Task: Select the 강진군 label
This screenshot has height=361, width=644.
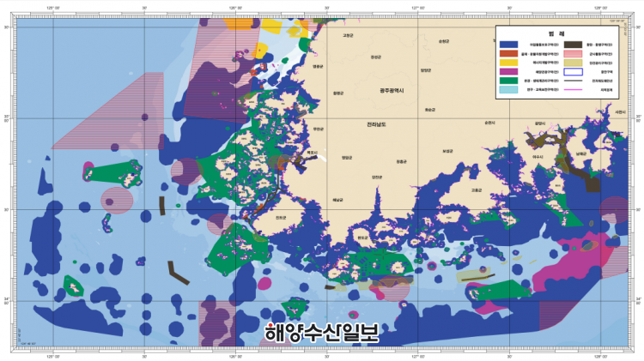Action: (x=377, y=177)
